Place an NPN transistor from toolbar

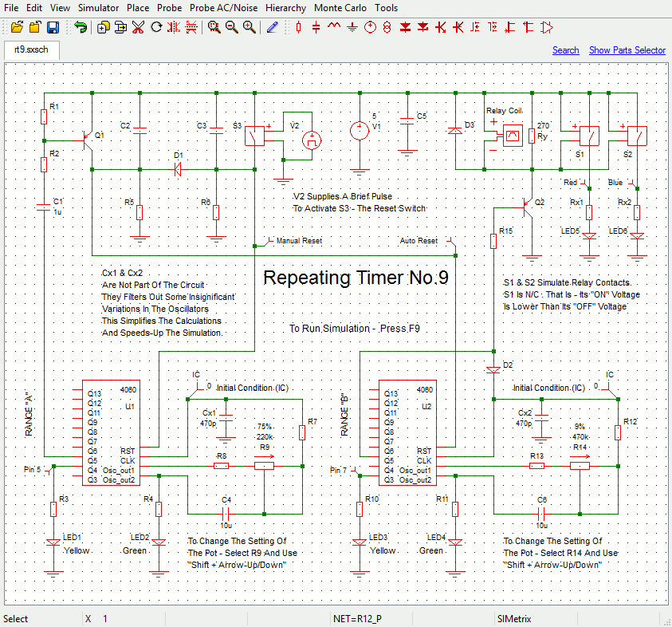coord(440,27)
